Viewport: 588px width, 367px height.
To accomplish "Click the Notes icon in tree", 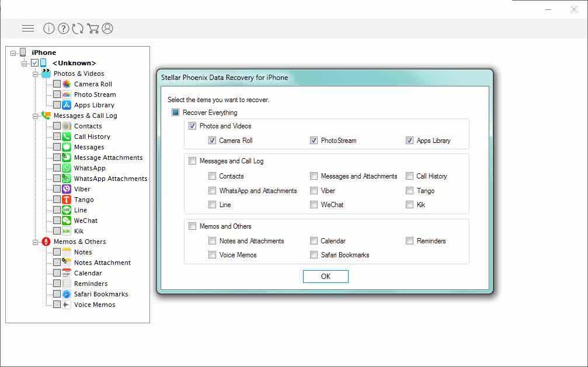I will coord(67,252).
